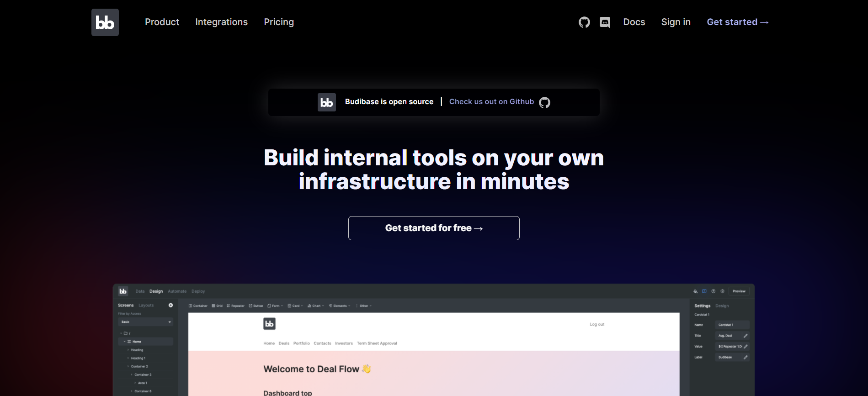Open the Form component dropdown
This screenshot has height=396, width=868.
(x=275, y=306)
